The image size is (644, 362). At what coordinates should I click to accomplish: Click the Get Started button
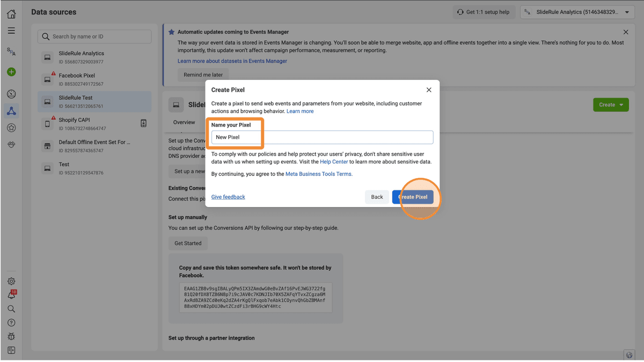188,243
